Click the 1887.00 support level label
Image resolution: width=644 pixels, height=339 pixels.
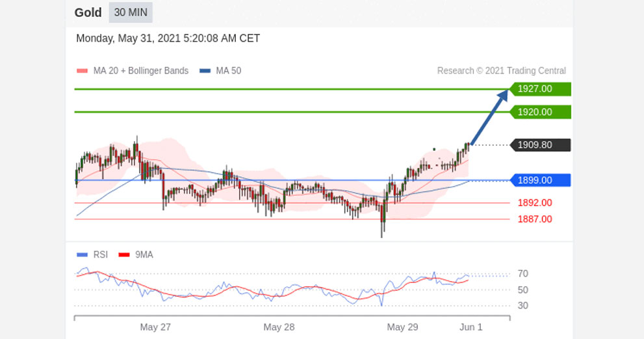[x=535, y=219]
